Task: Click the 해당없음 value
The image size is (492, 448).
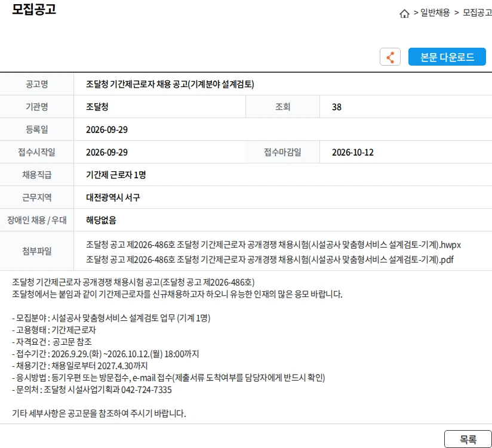Action: pyautogui.click(x=101, y=220)
